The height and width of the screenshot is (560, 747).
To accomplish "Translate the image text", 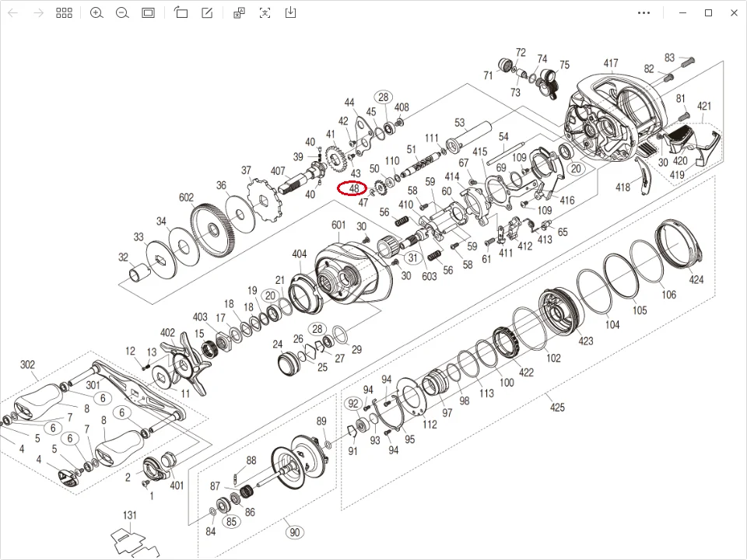I will (x=239, y=13).
